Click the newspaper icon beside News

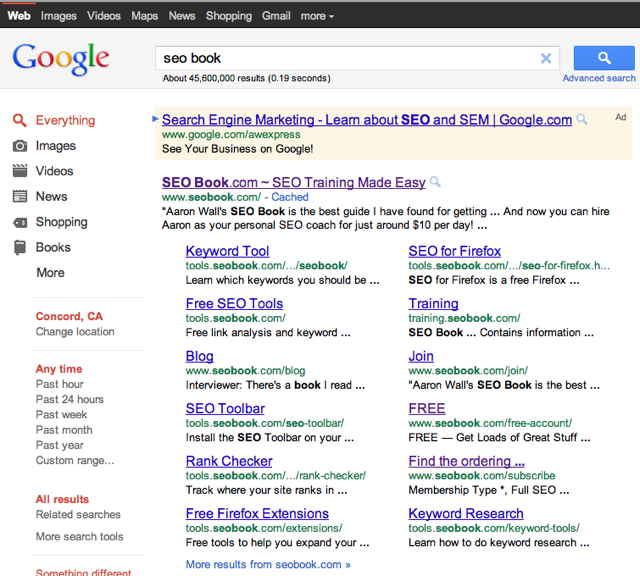click(20, 196)
